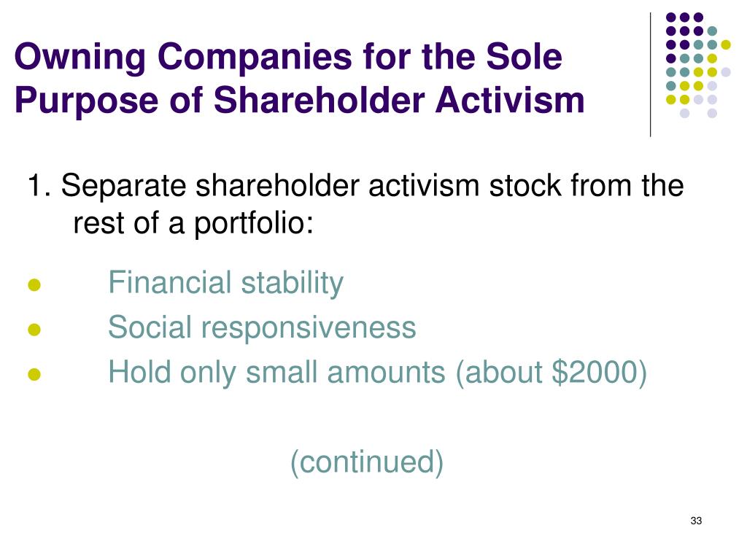Screen dimensions: 747x560
Task: Click the bottom-right lavender dot in the grid
Action: coord(712,113)
